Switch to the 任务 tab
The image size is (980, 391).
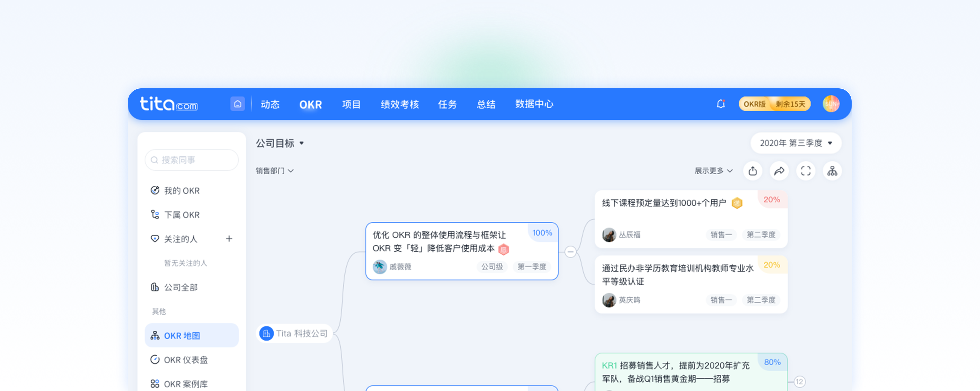pos(447,104)
